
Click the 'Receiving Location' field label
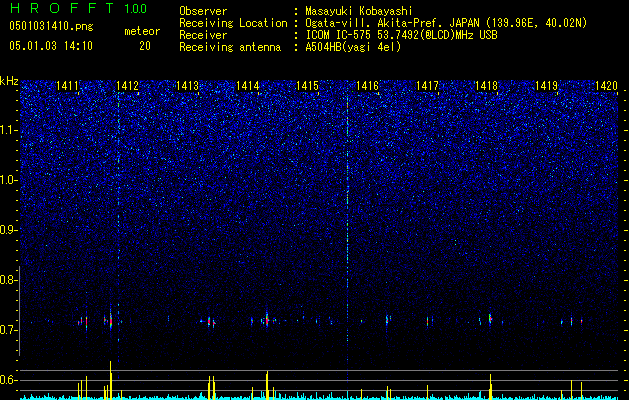pos(233,23)
